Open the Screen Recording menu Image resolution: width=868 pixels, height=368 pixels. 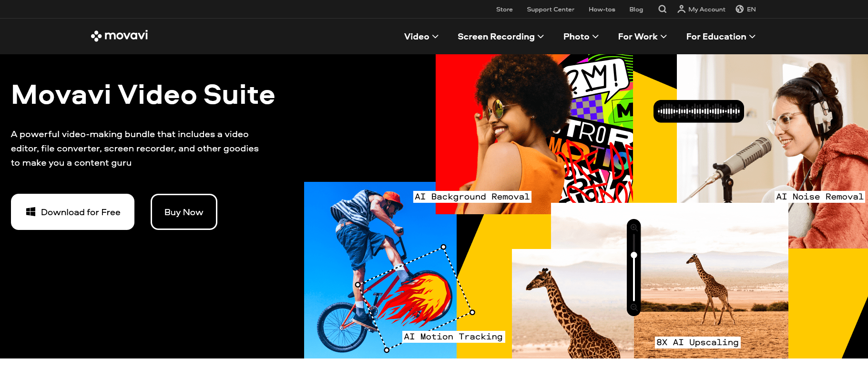[x=500, y=37]
